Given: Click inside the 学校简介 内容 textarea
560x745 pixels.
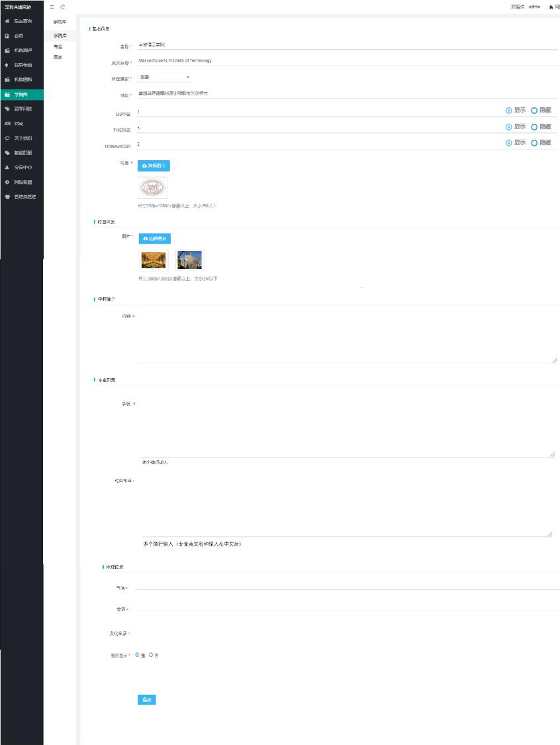Looking at the screenshot, I should (x=347, y=337).
